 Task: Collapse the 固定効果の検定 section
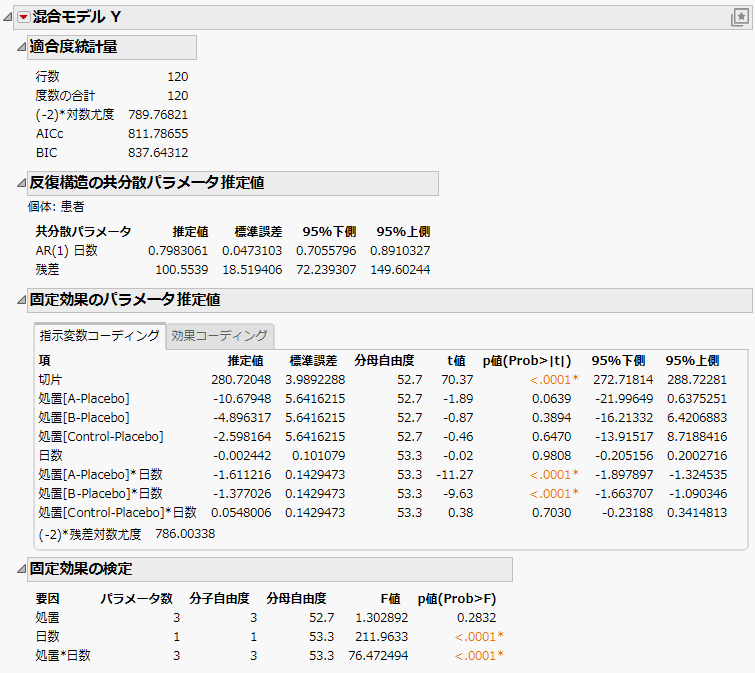click(21, 569)
